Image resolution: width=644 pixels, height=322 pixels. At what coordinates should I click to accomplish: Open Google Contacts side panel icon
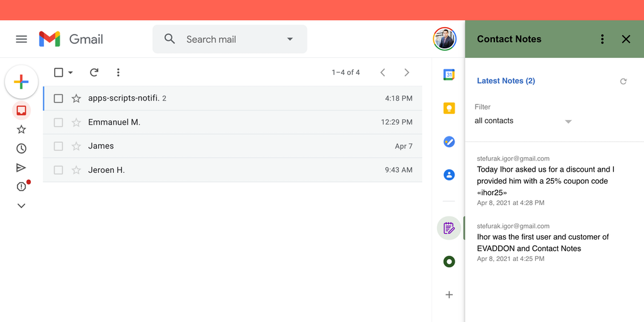click(x=449, y=175)
